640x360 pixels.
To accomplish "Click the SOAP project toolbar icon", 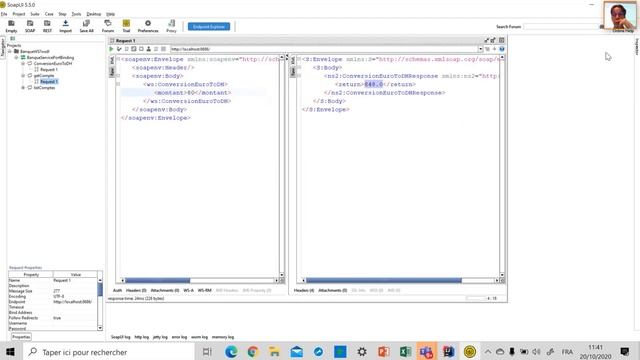I will (30, 26).
